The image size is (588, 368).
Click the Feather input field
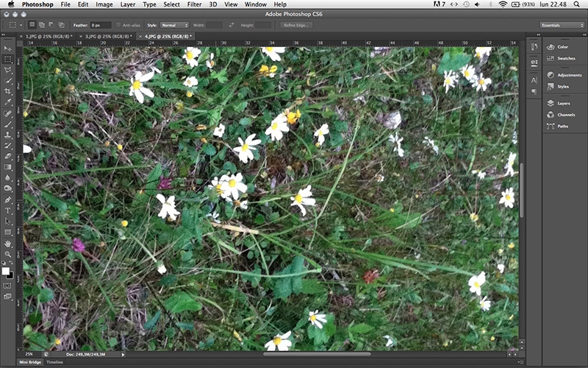click(x=101, y=25)
